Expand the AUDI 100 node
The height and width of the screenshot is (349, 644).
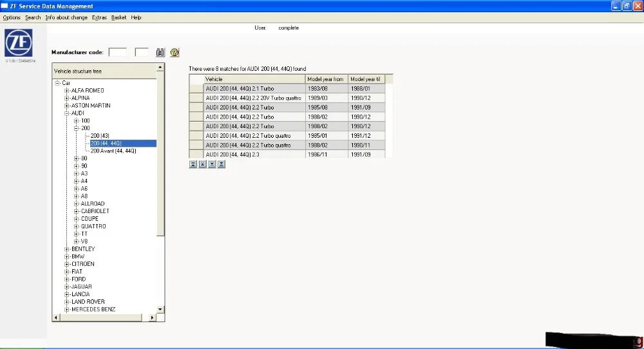77,120
